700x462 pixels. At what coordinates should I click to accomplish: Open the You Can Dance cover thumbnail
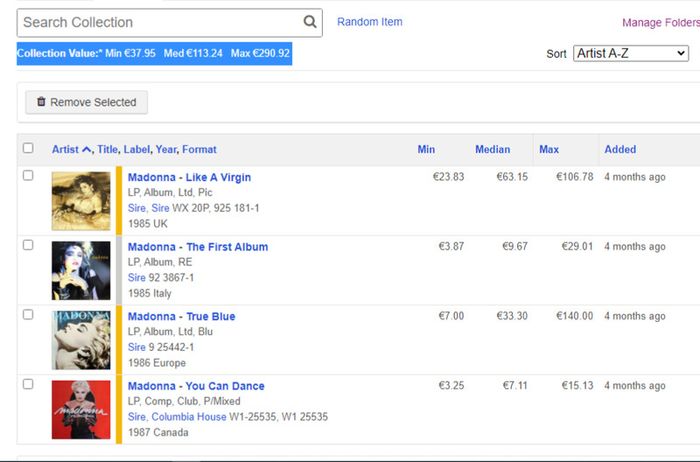pos(81,410)
